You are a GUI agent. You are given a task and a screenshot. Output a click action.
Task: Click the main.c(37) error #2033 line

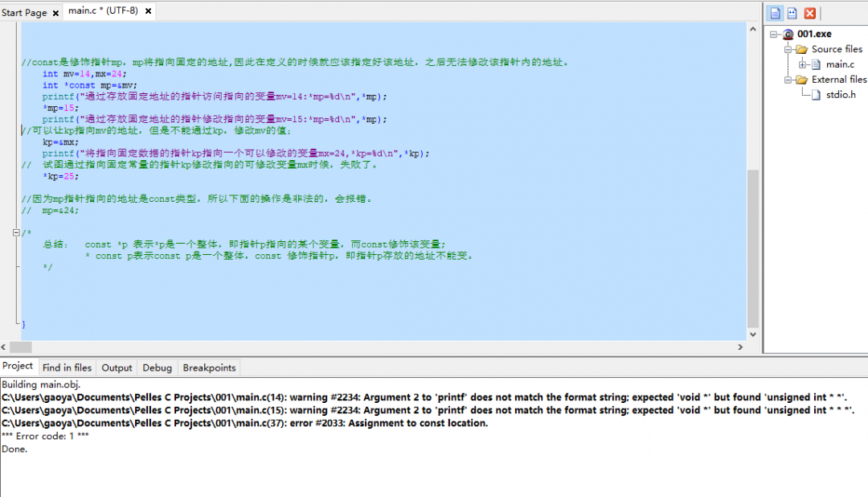[244, 423]
